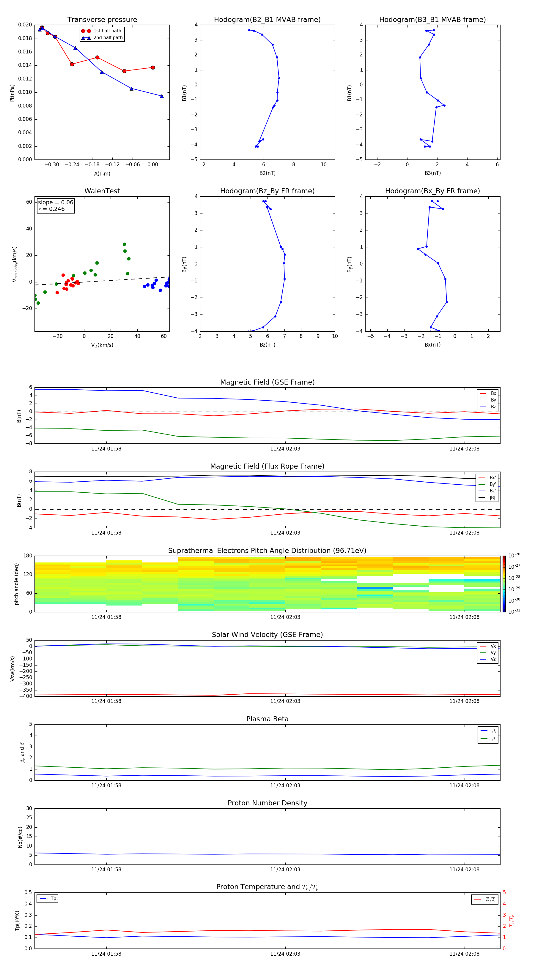Click the 'Magnetic Field (GSE Frame)' title
The image size is (535, 980).
coord(267,382)
